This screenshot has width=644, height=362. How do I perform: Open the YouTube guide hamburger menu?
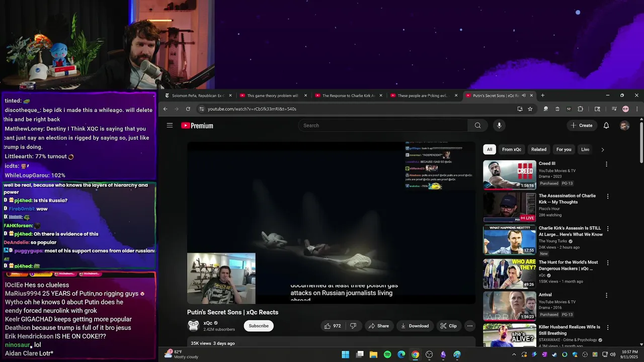(170, 126)
